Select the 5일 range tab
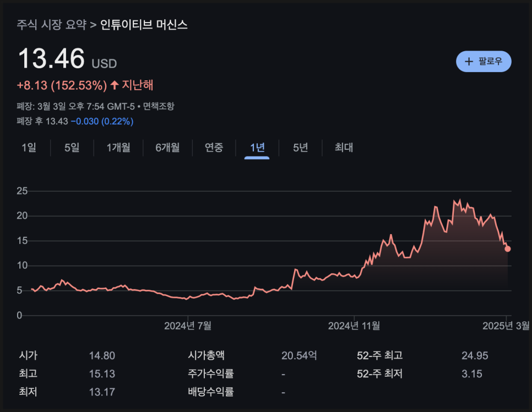532x412 pixels. [x=72, y=148]
